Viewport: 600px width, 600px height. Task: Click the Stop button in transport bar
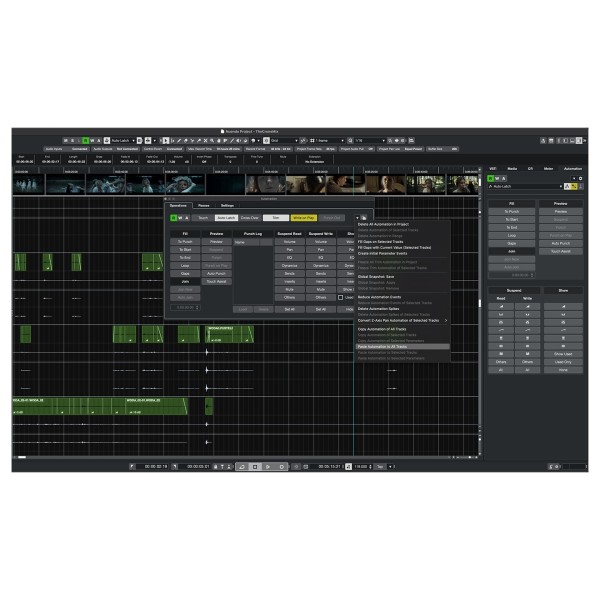255,467
